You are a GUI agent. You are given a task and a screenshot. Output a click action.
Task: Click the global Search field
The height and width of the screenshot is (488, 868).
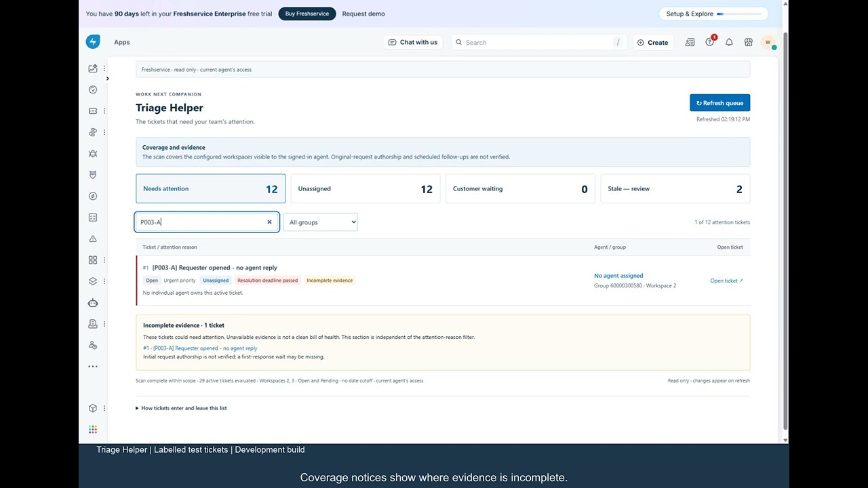click(539, 42)
